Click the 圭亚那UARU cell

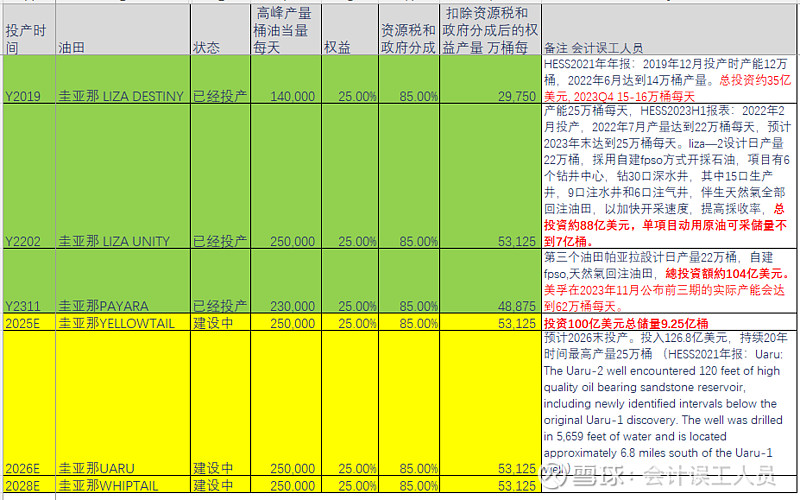[x=123, y=404]
